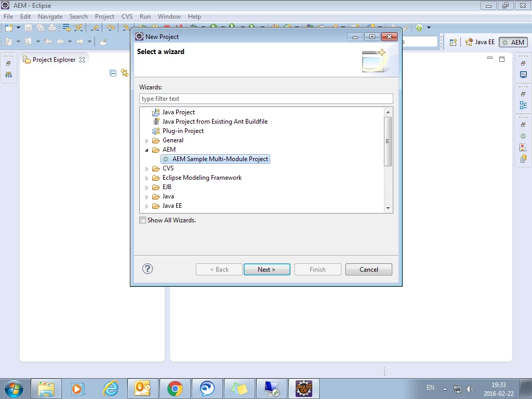Open the Run menu

pos(145,16)
